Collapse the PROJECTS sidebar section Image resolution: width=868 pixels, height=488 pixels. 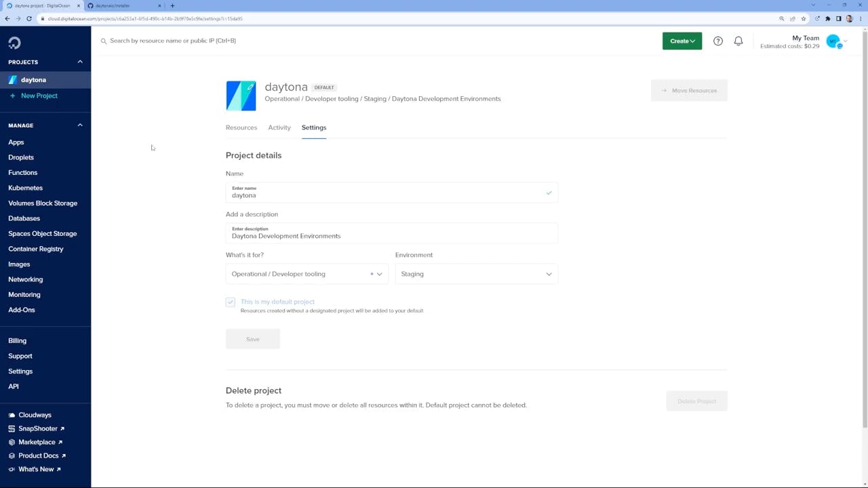79,62
